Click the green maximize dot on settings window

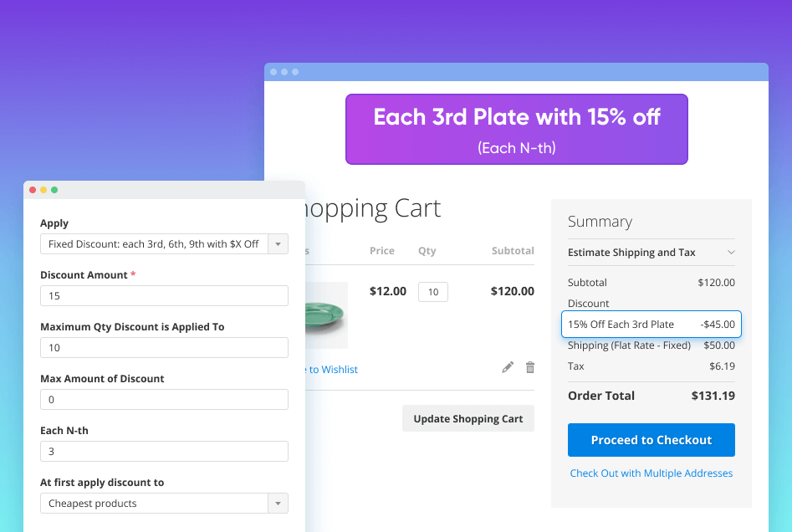point(54,190)
